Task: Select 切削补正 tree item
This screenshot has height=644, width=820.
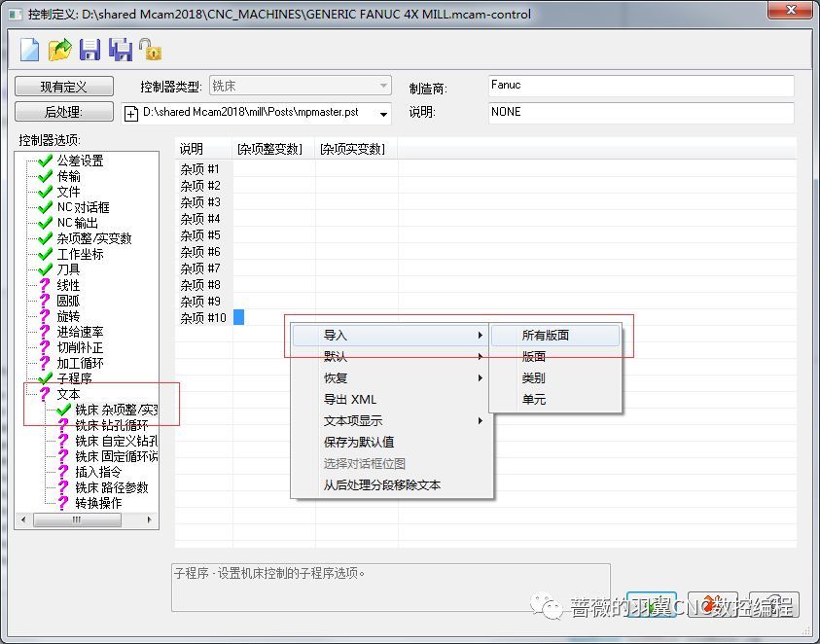Action: click(x=80, y=347)
